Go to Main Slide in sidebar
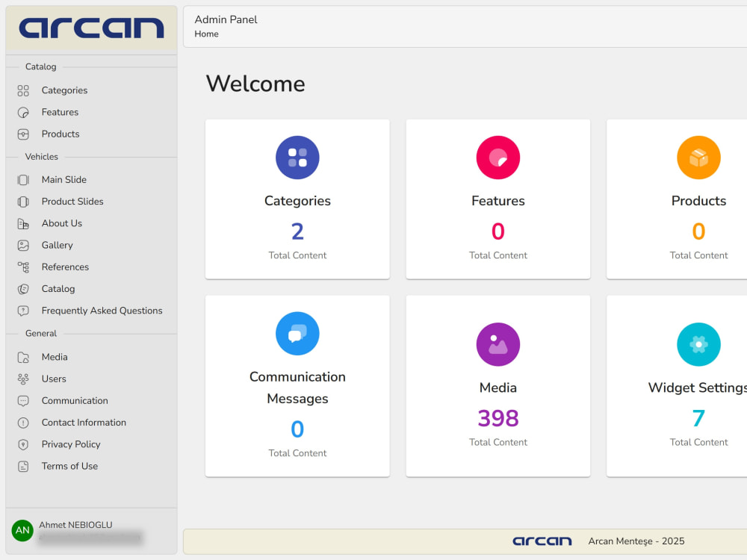747x560 pixels. pyautogui.click(x=63, y=180)
